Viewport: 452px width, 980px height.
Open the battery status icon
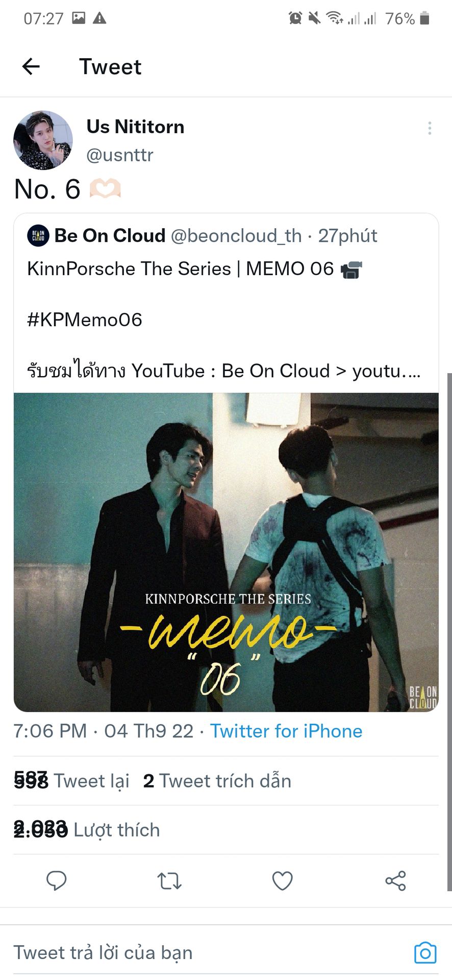point(424,18)
